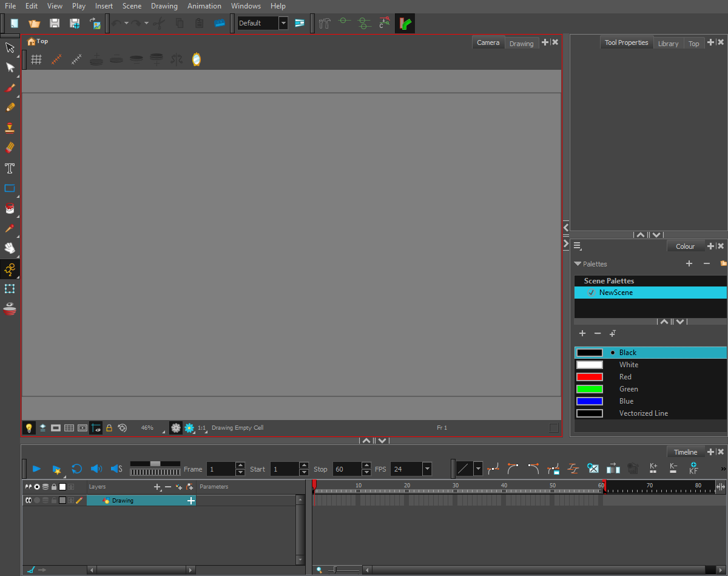Screen dimensions: 728x576
Task: Select the Dropper tool
Action: (x=10, y=228)
